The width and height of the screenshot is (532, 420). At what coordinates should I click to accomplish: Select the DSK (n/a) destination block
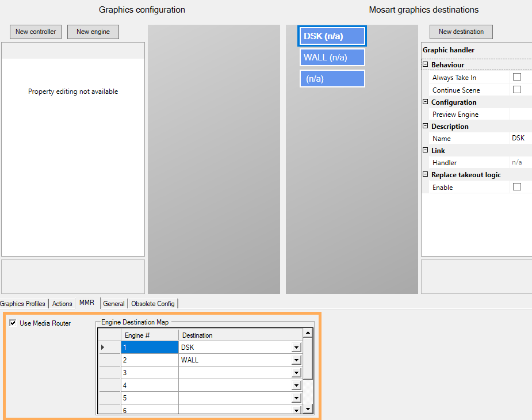coord(332,36)
